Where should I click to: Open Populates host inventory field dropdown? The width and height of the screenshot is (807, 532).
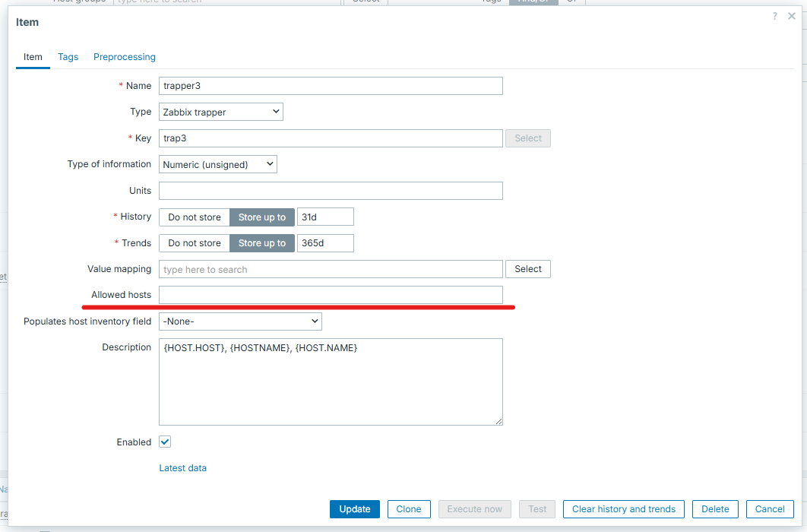[240, 321]
